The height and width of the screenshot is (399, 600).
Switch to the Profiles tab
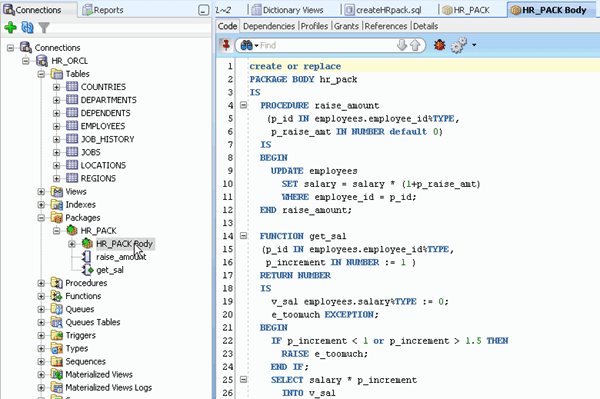point(314,26)
